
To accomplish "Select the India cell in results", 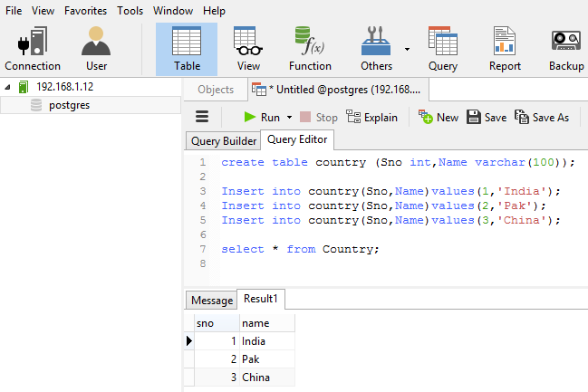I will pos(267,341).
